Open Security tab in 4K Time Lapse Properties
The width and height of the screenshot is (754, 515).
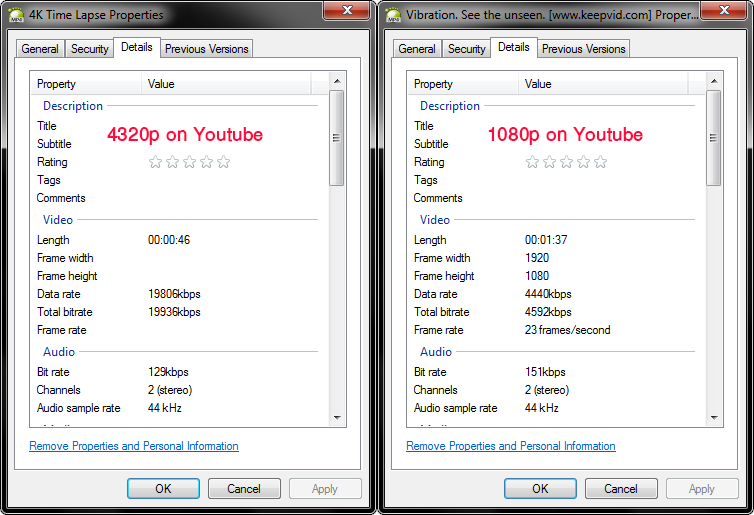coord(89,49)
